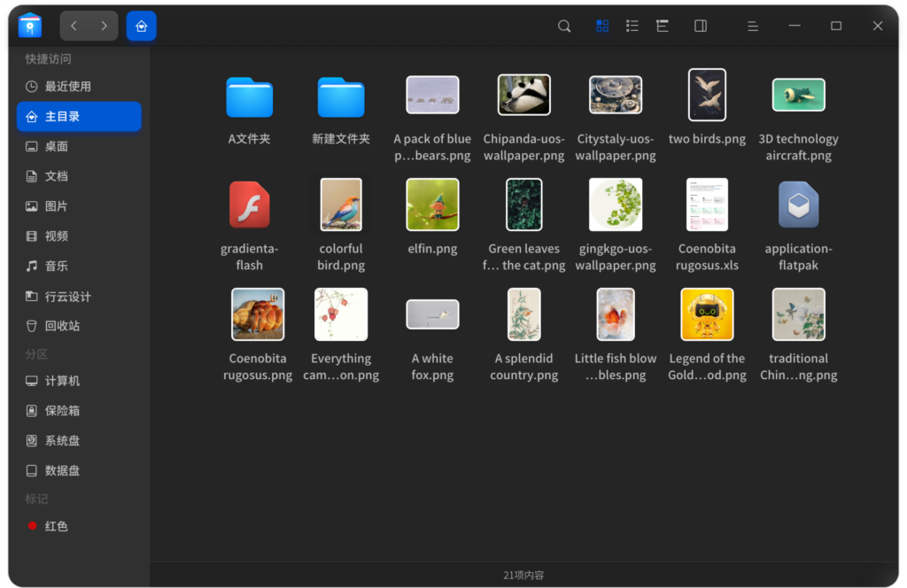Select 系统盘 system disk in sidebar
907x588 pixels.
[62, 441]
